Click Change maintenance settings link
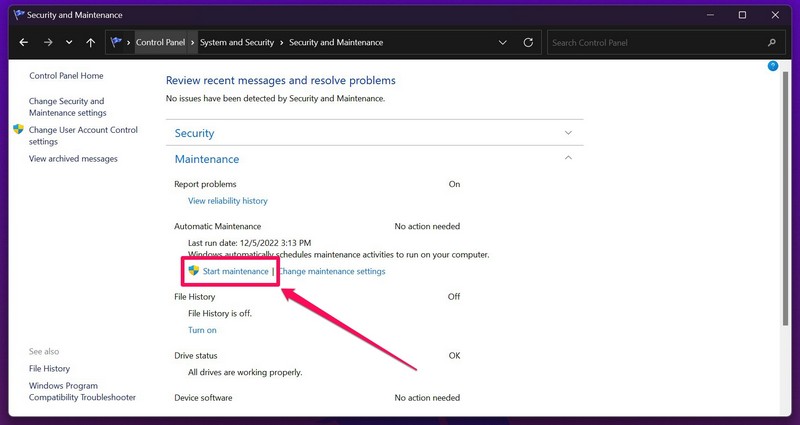This screenshot has width=800, height=425. click(x=331, y=271)
